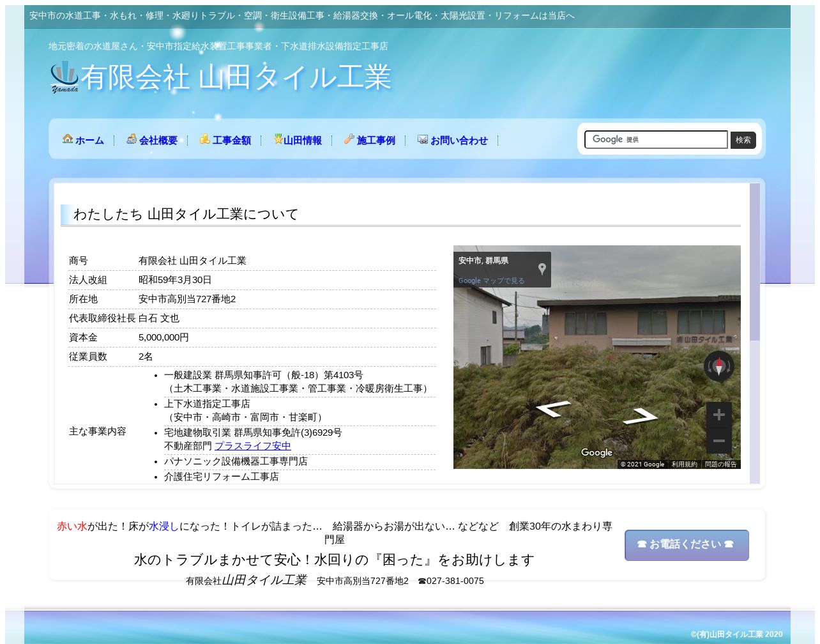The height and width of the screenshot is (644, 820).
Task: Click the Google custom search input field
Action: click(656, 139)
